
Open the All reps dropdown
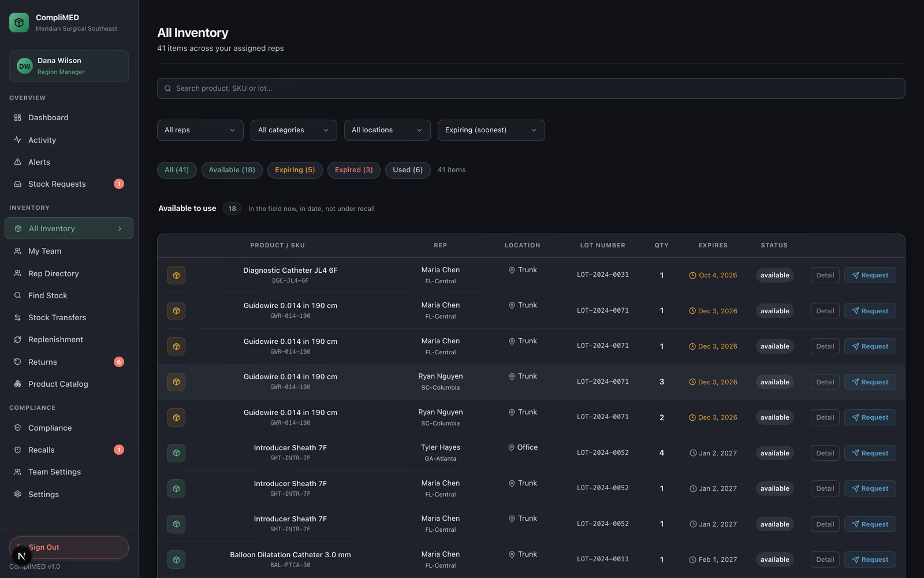pos(200,130)
